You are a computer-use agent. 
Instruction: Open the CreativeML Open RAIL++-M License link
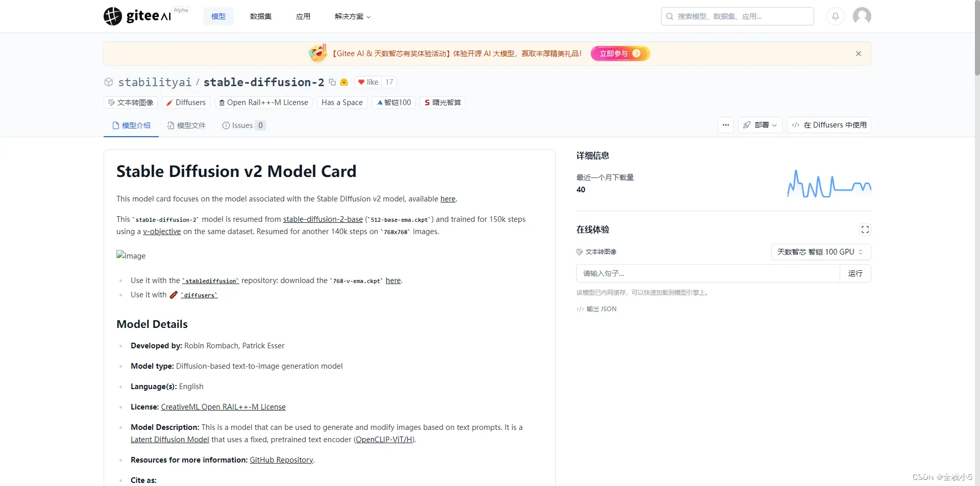pyautogui.click(x=223, y=407)
